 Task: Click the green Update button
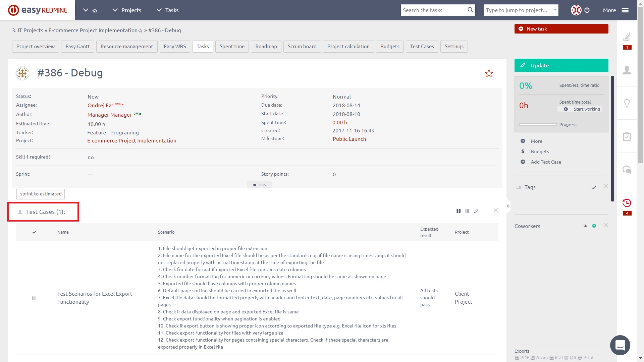click(561, 65)
